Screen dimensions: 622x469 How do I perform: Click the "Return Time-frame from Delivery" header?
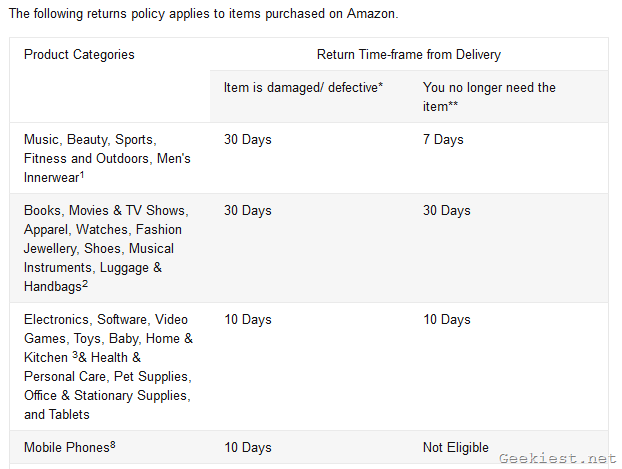pyautogui.click(x=409, y=54)
